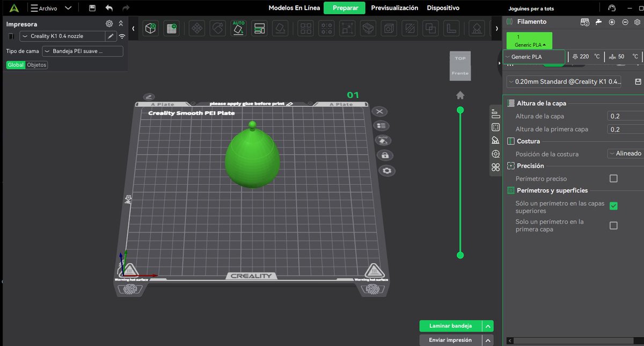Viewport: 644px width, 346px height.
Task: Select the Preparar tab
Action: (345, 8)
